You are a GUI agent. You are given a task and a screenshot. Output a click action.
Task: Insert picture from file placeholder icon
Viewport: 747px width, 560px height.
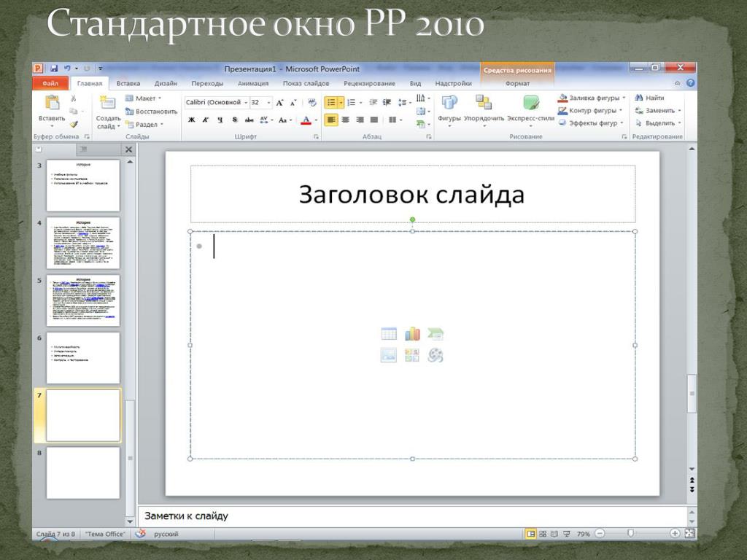pyautogui.click(x=389, y=355)
